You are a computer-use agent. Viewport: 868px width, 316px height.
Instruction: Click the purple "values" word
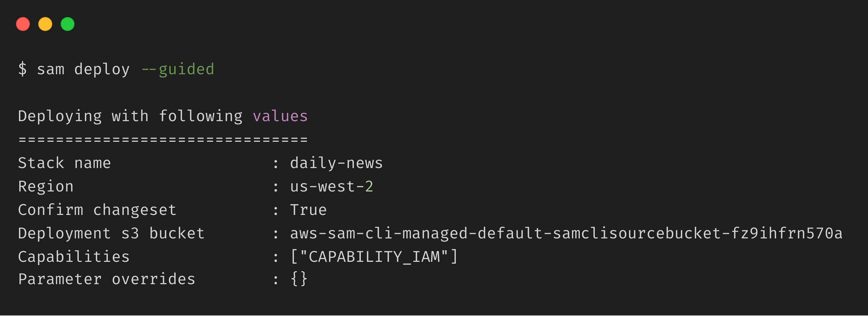tap(280, 116)
